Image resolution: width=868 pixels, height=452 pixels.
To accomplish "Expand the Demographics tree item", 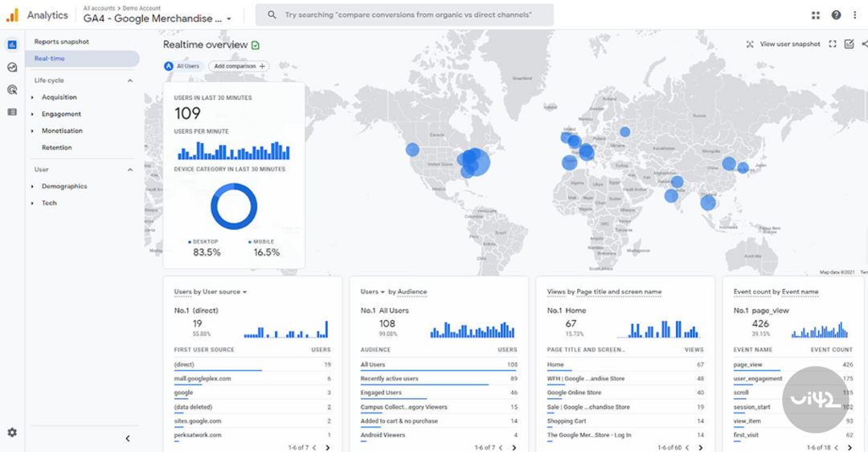I will point(32,187).
